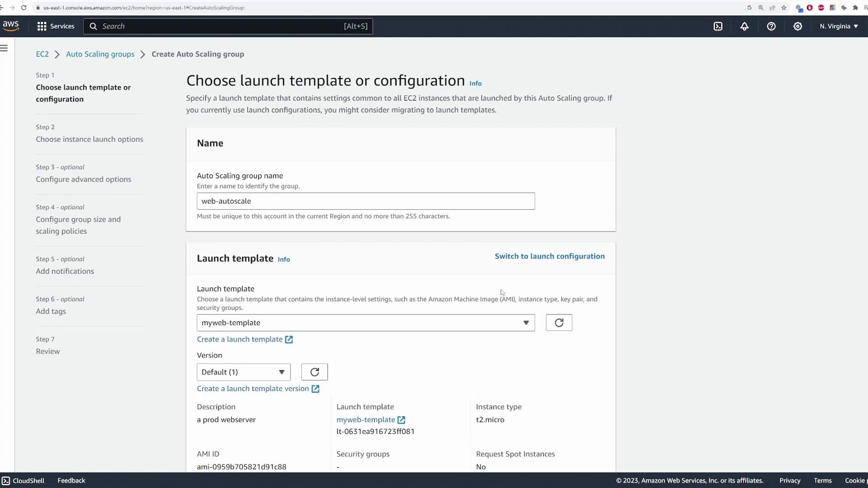The image size is (868, 488).
Task: Refresh the template version list
Action: [x=314, y=372]
